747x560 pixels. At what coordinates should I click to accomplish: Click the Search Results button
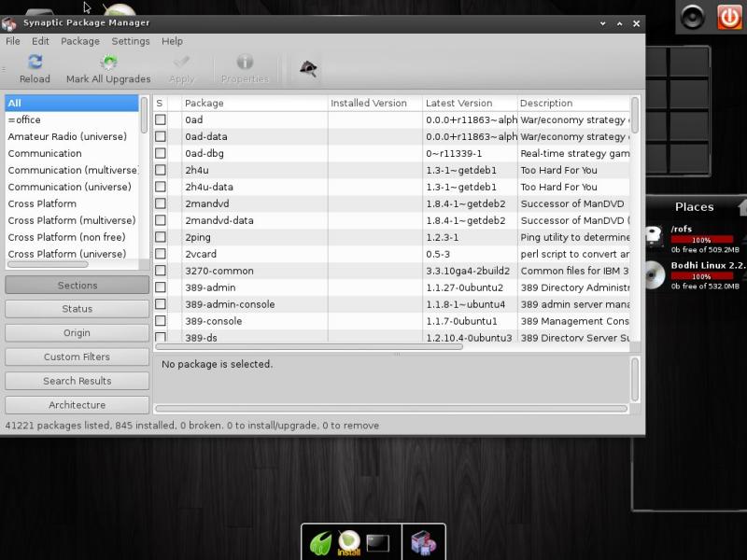tap(78, 381)
